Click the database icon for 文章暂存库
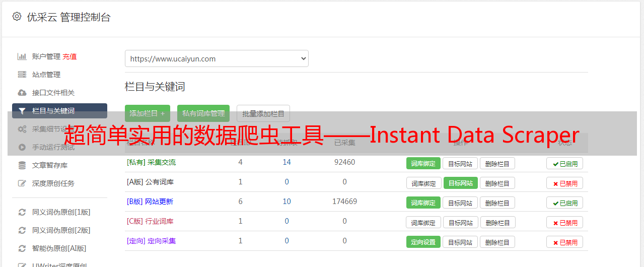 [22, 165]
